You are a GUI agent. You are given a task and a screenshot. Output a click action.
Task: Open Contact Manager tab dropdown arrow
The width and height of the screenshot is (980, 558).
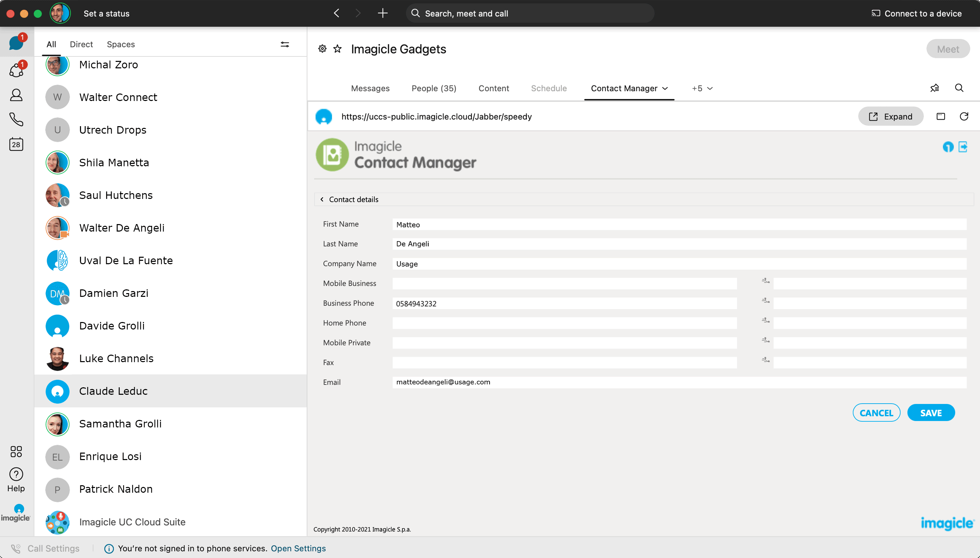(x=665, y=88)
